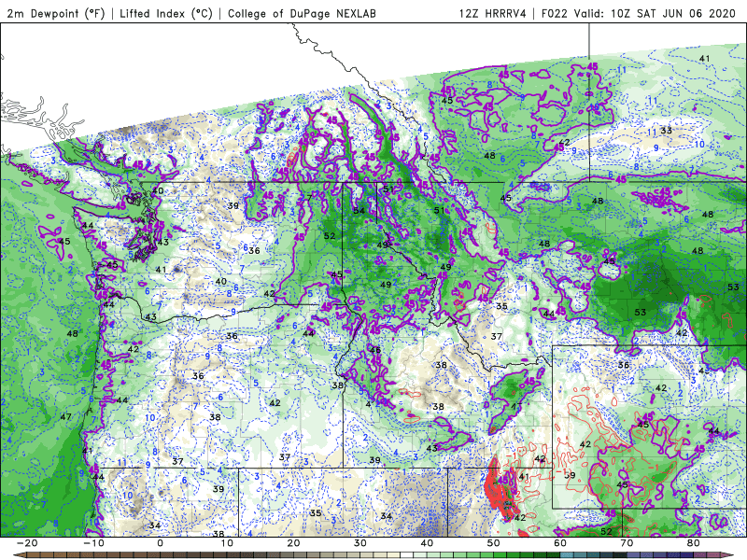Click the '0' colorbar scale label

(160, 543)
